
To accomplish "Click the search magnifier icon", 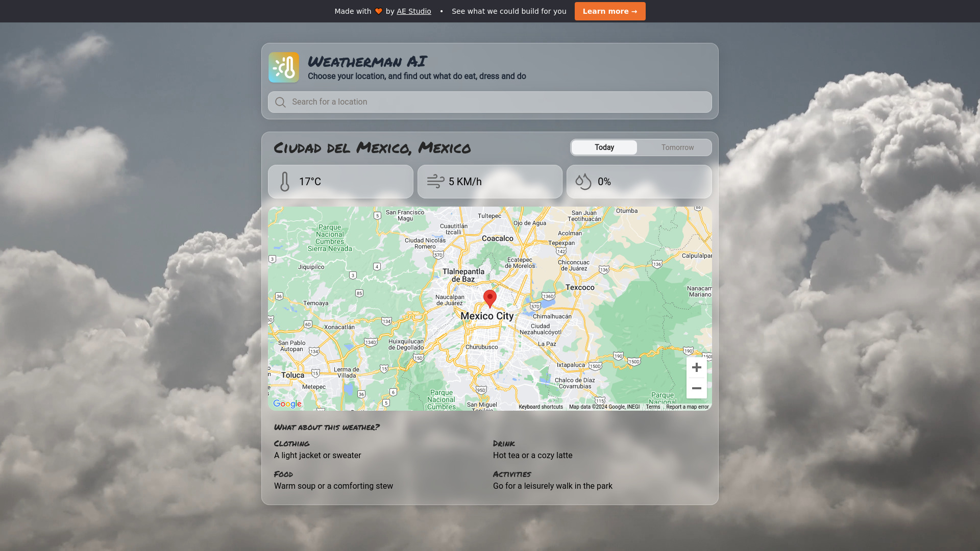I will 280,102.
